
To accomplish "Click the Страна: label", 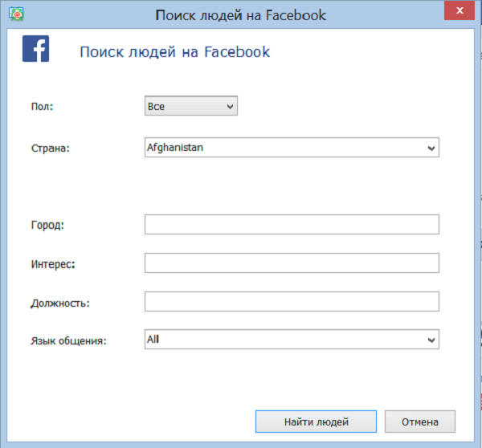I will click(x=51, y=148).
